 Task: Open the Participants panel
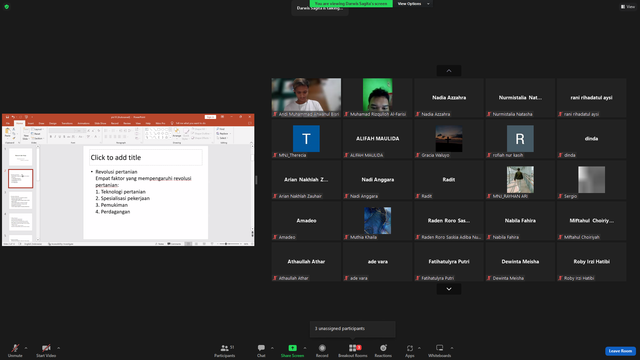pyautogui.click(x=225, y=350)
